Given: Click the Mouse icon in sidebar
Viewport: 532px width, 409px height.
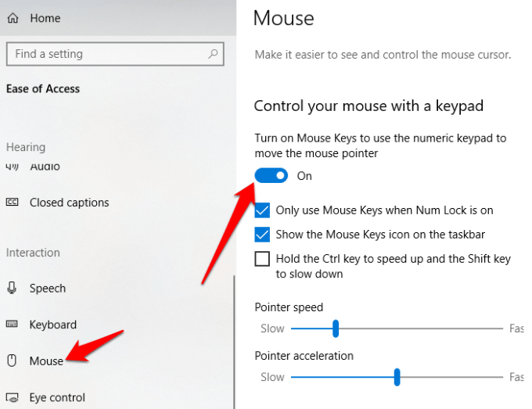Looking at the screenshot, I should 13,361.
